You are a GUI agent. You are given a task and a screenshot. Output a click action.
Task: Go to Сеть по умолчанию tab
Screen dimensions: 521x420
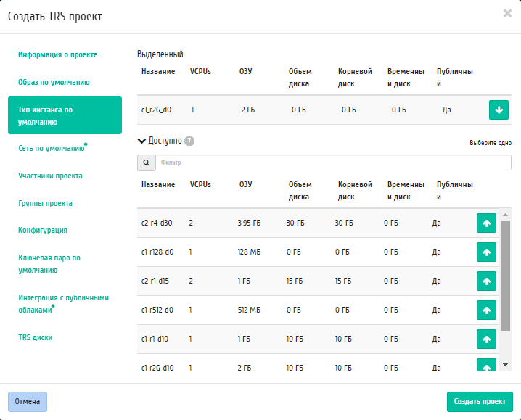pos(52,148)
